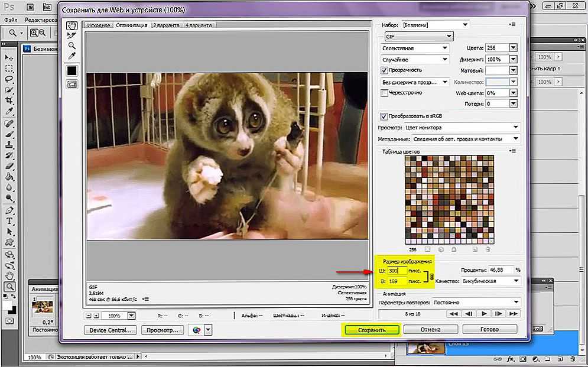The image size is (588, 367).
Task: Click the browser preview icon
Action: (196, 330)
